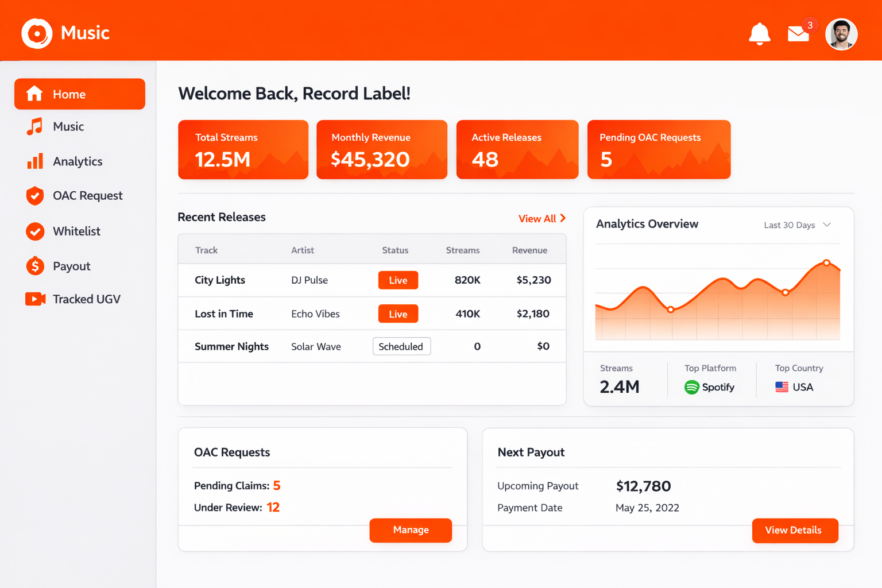
Task: Toggle the Live badge on Lost in Time
Action: pyautogui.click(x=398, y=314)
